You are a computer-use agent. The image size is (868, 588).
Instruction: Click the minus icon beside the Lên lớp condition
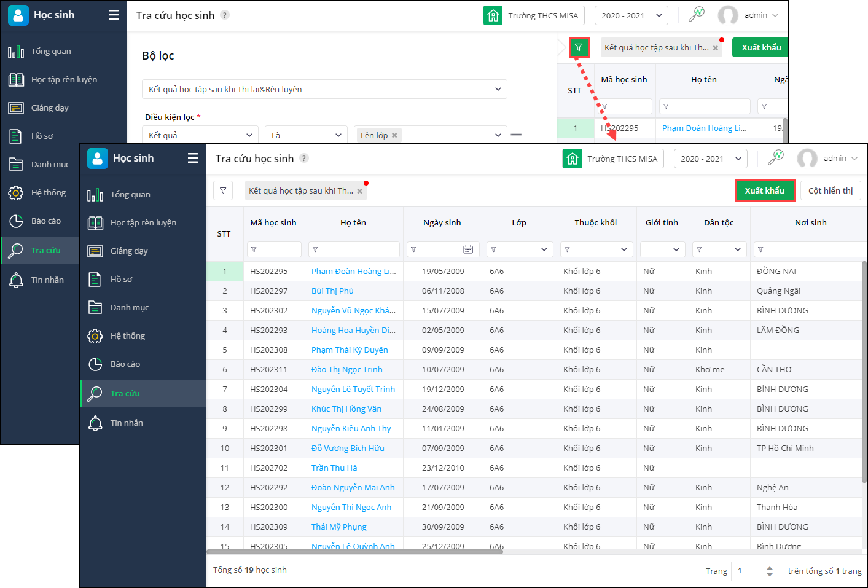pos(516,135)
